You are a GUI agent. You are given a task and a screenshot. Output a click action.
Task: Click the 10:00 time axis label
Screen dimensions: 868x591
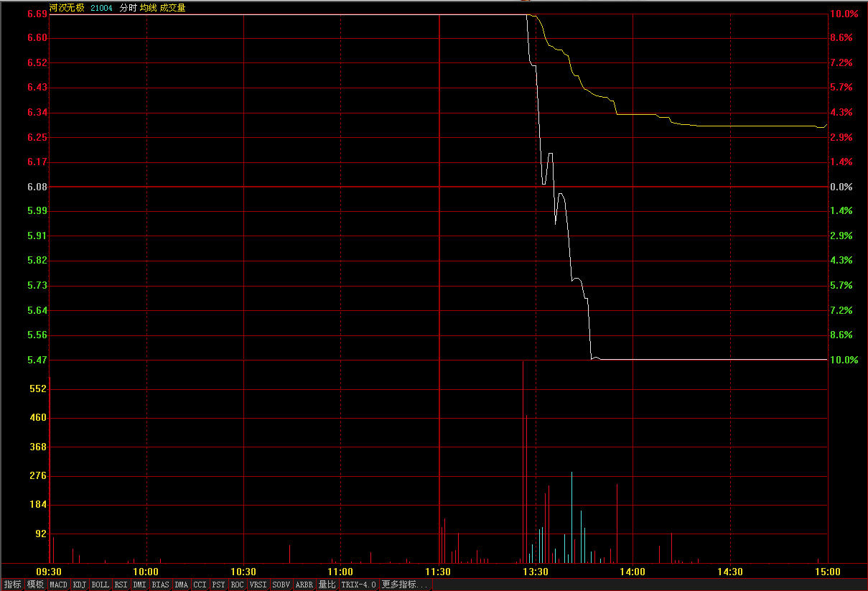point(146,572)
